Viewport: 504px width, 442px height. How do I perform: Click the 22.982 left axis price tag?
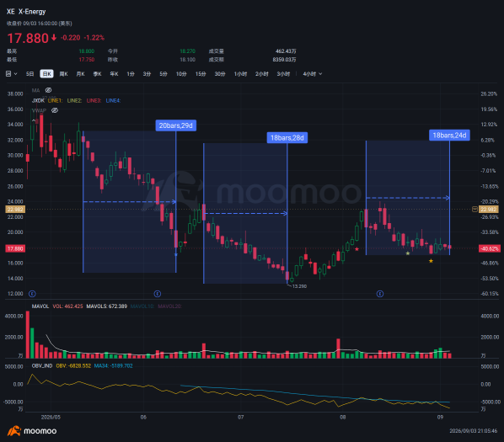point(15,210)
